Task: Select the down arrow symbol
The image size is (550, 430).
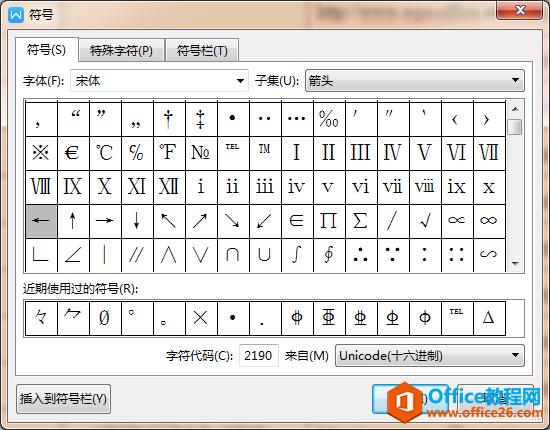Action: click(x=137, y=221)
